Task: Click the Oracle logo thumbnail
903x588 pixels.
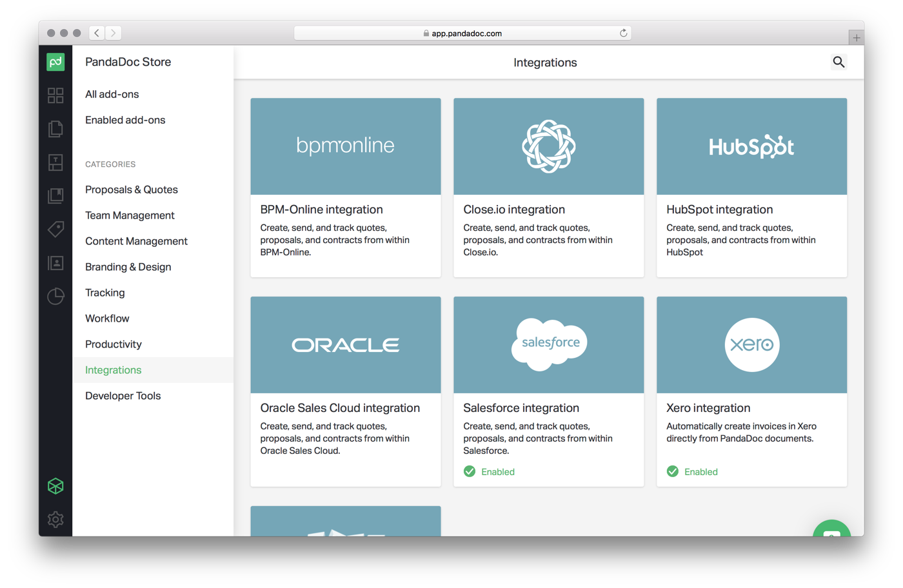Action: [346, 345]
